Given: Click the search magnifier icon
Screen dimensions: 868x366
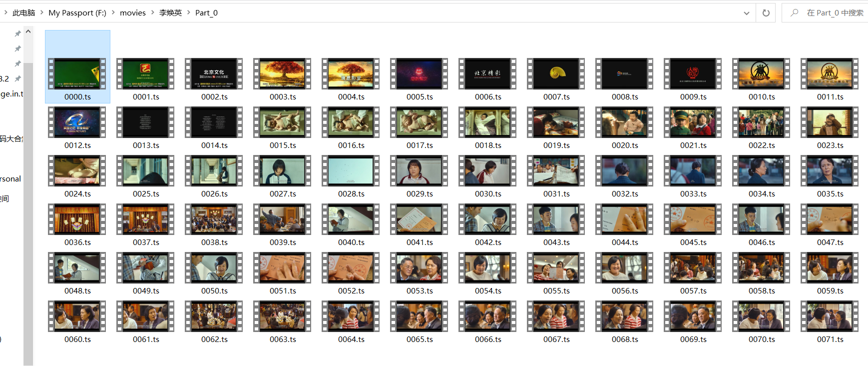Looking at the screenshot, I should click(x=794, y=13).
